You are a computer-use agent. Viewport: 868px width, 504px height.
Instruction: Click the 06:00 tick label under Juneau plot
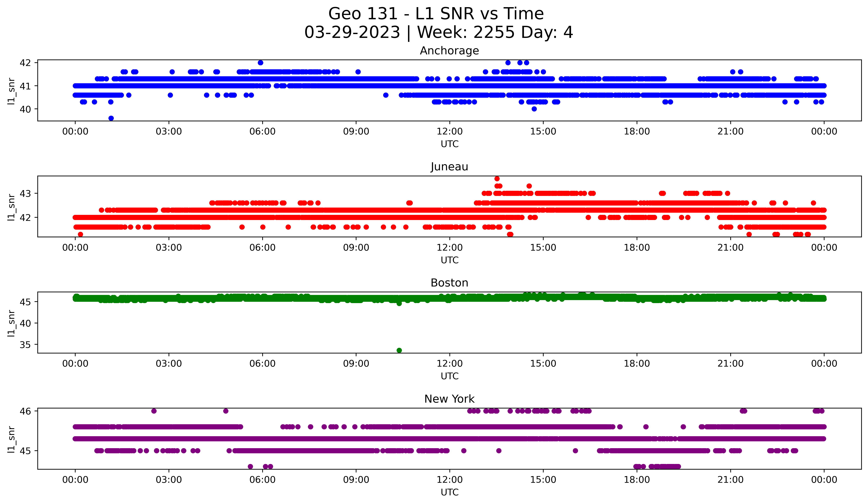(262, 248)
